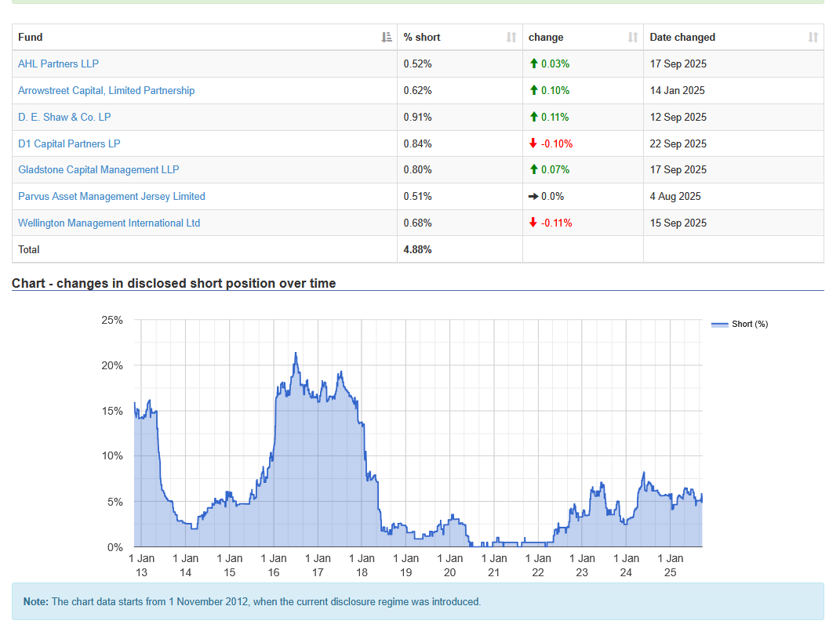Click the 1 Jan 18 x-axis label
This screenshot has height=635, width=840.
[x=362, y=565]
